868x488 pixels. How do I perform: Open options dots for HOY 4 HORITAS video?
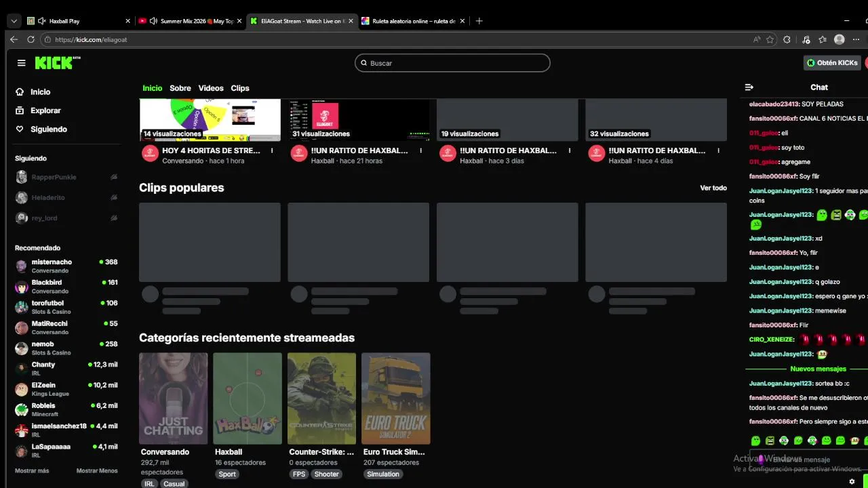click(272, 150)
